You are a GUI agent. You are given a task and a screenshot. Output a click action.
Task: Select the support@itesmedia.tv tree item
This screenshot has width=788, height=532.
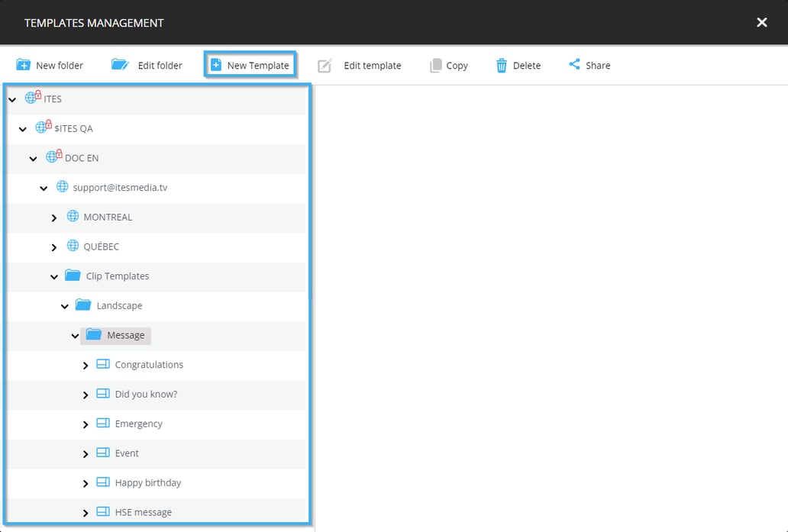coord(120,187)
